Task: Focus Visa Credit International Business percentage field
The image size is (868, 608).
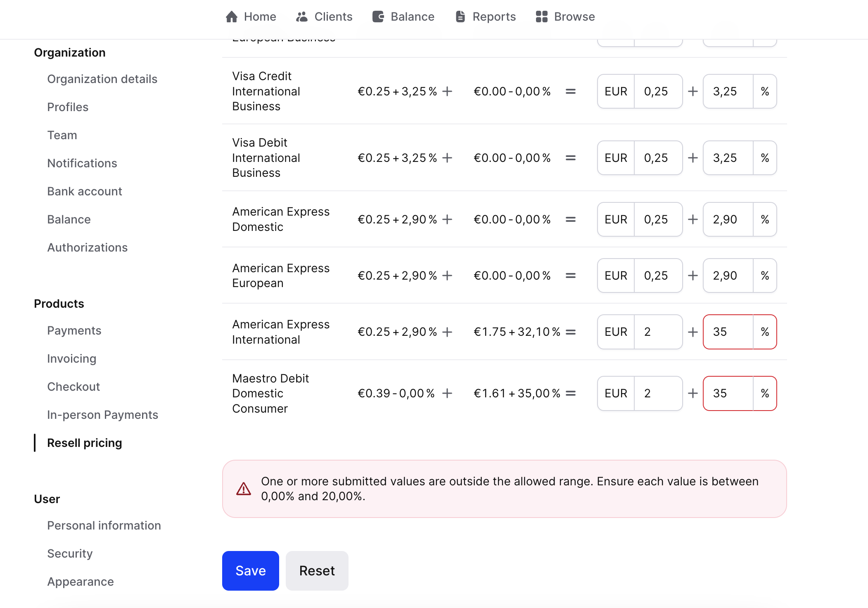Action: pyautogui.click(x=728, y=91)
